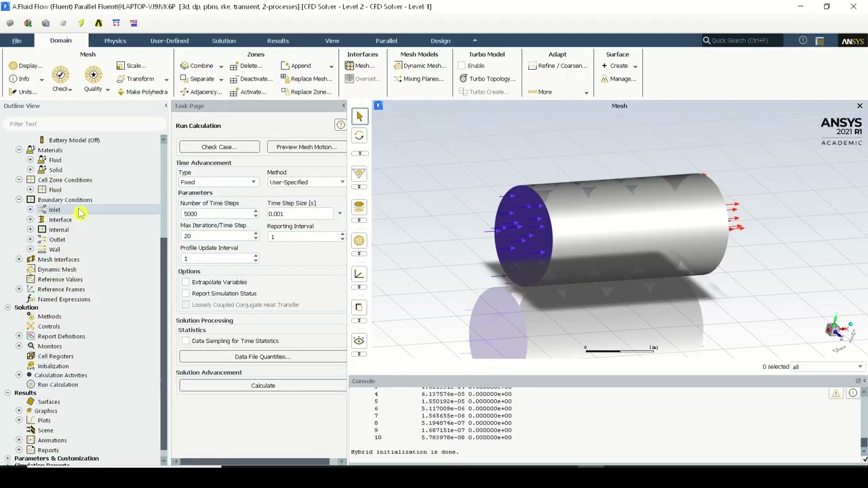This screenshot has height=488, width=868.
Task: Click the mesh display icon in the graphics toolbar
Action: point(359,241)
